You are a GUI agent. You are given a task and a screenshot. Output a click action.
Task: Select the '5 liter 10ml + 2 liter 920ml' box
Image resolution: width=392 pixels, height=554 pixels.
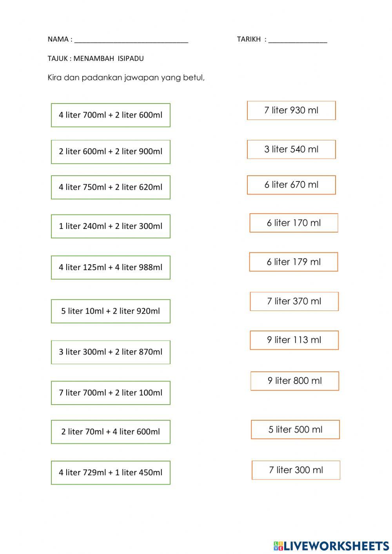tap(111, 311)
